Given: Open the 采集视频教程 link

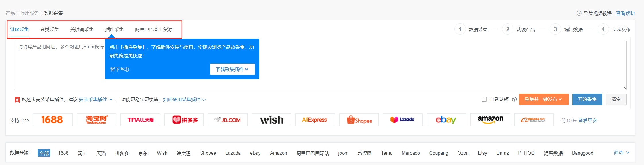Looking at the screenshot, I should (x=598, y=13).
